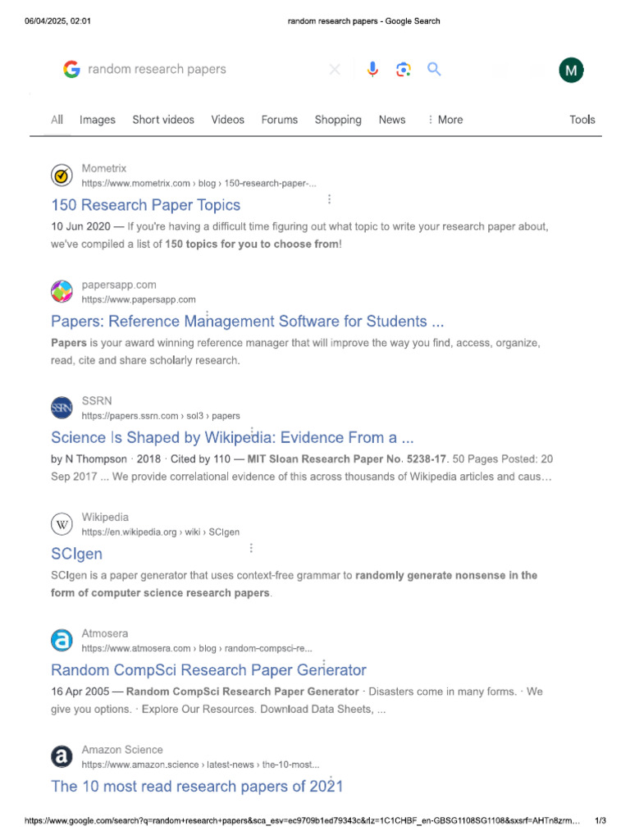
Task: Open 'Random CompSci Research Paper Generator' result
Action: click(x=208, y=670)
